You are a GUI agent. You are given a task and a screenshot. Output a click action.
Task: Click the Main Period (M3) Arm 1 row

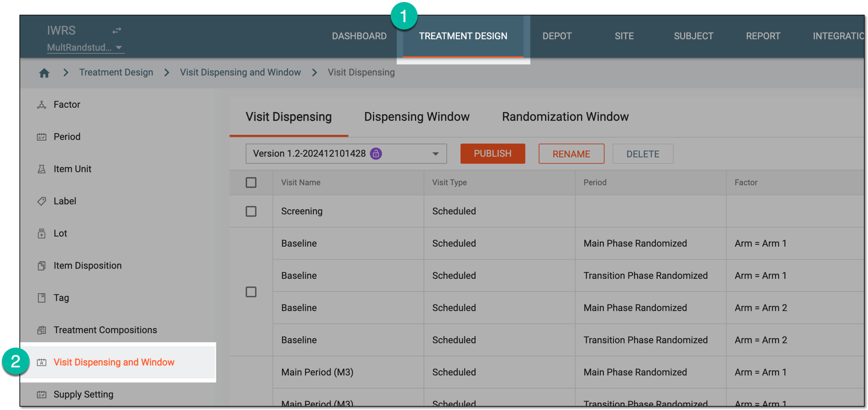point(568,373)
